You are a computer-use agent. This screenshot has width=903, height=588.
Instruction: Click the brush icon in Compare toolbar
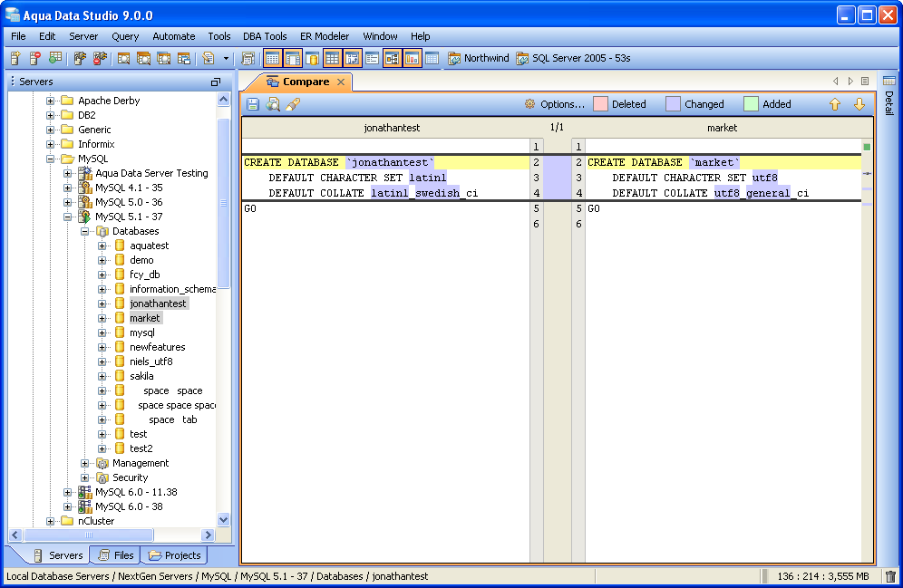(x=293, y=104)
